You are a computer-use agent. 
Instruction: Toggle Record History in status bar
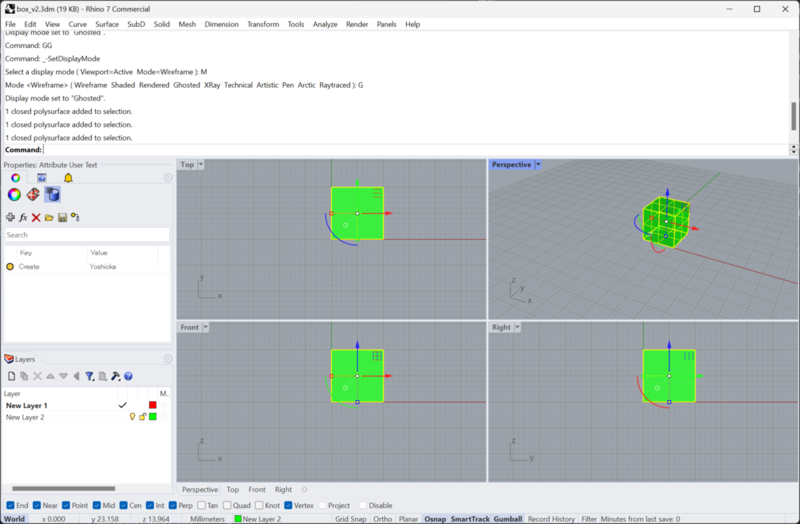(551, 519)
